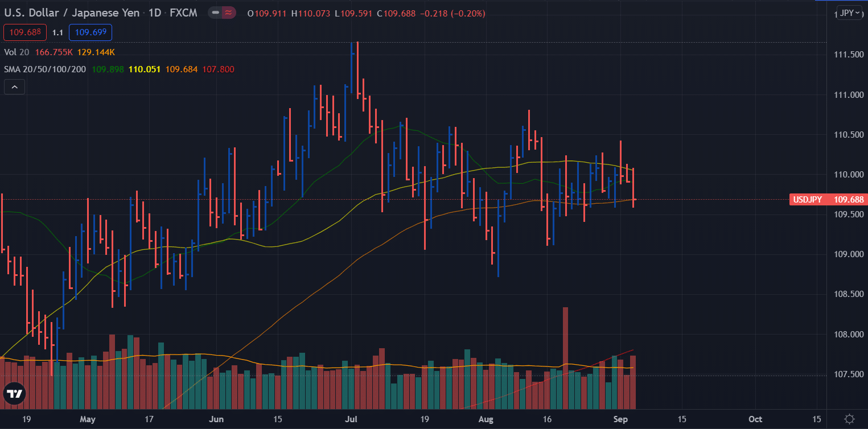Click the spread value 1.1
Screen dimensions: 868x429
pos(57,33)
